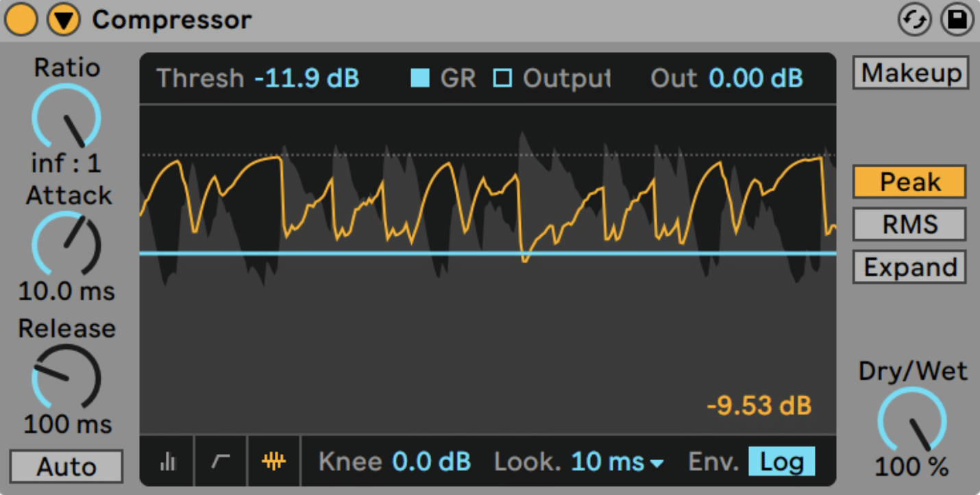Click the Thresh -11.9 dB value
Screen dimensions: 980x495
tap(307, 79)
